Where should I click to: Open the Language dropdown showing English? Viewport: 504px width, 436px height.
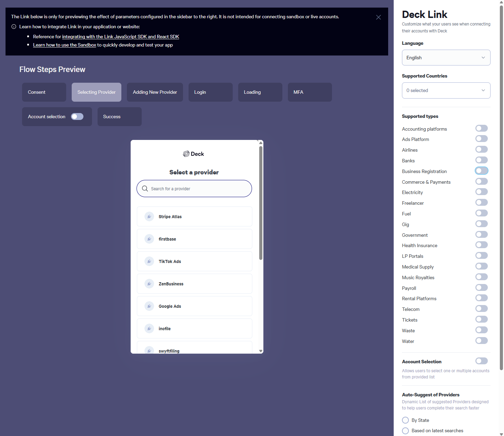click(446, 58)
